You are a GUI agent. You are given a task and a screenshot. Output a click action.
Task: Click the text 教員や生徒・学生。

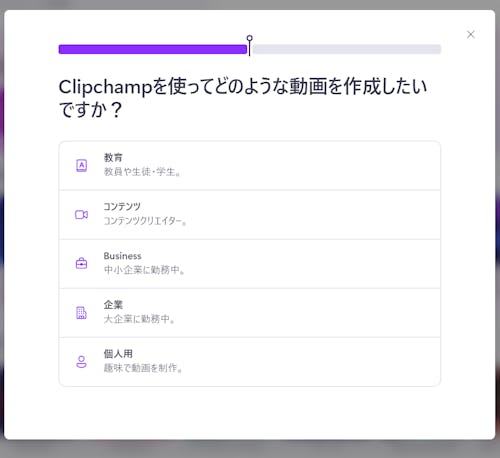(142, 172)
